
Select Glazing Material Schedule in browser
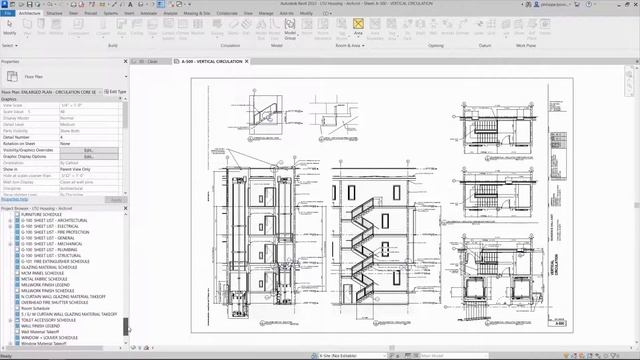(49, 267)
